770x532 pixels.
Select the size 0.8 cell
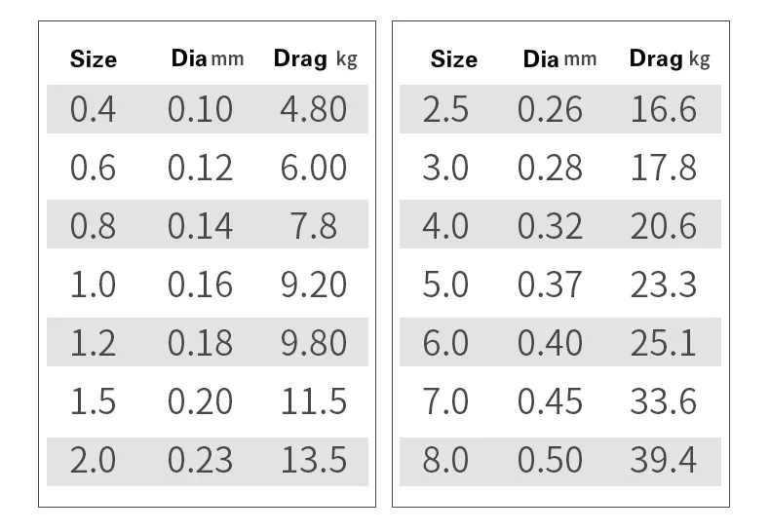(93, 226)
